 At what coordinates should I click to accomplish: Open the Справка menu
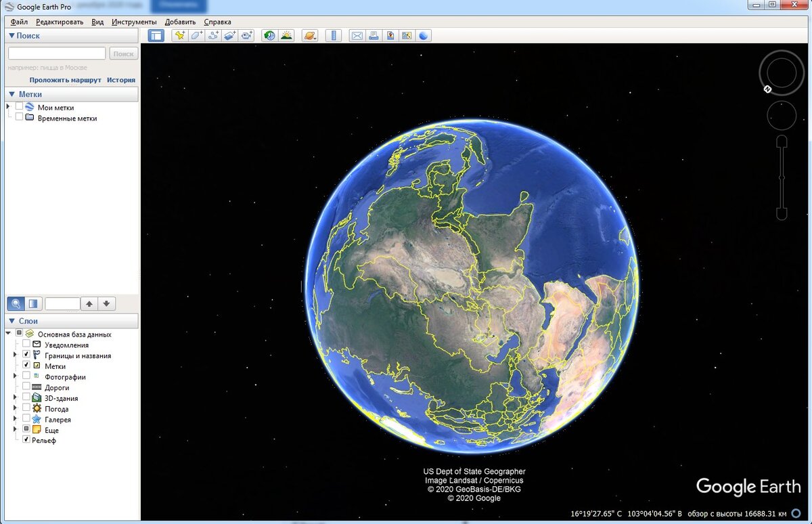pos(217,22)
